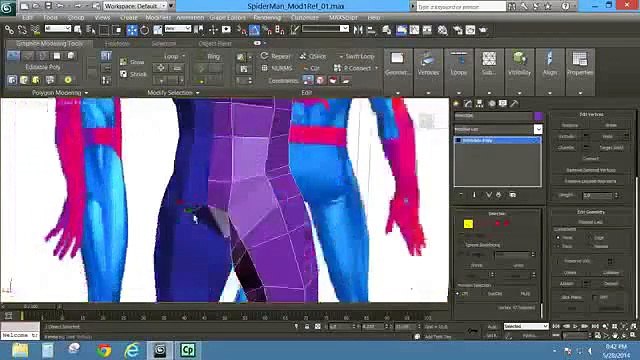Screen dimensions: 640x360
Task: Select the None constraint radio button
Action: tap(558, 238)
